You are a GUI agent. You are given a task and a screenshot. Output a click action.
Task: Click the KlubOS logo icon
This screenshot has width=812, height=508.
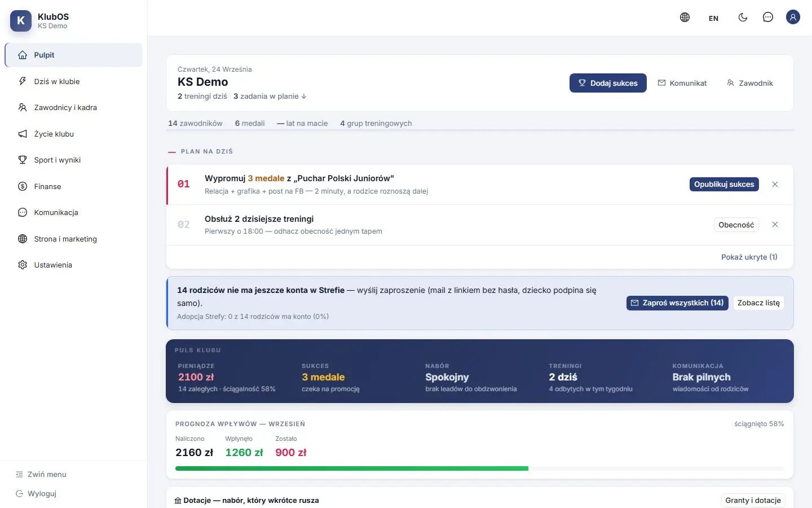tap(21, 21)
